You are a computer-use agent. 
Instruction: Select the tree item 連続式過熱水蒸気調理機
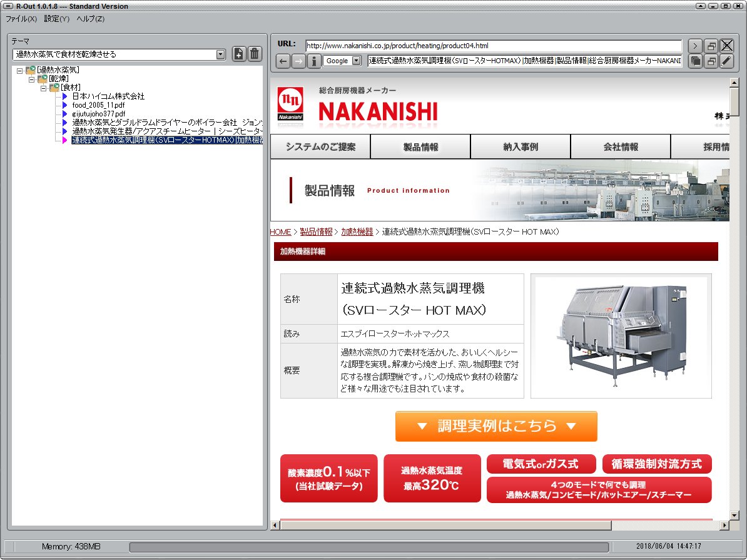pos(167,140)
